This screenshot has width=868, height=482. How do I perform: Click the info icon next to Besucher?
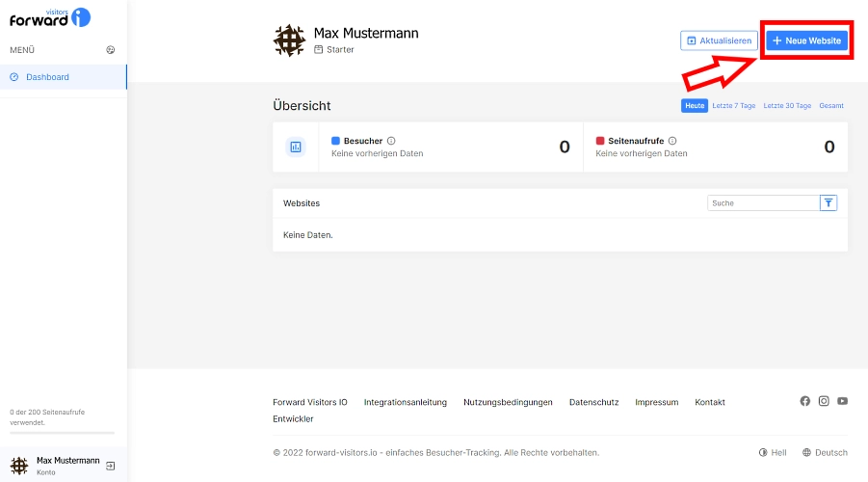(x=391, y=141)
